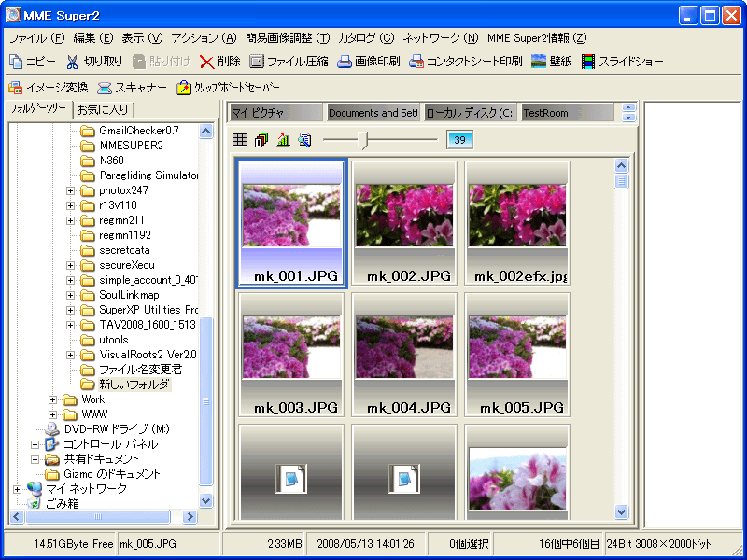Screen dimensions: 747x560
Task: Expand the Work folder in tree
Action: pyautogui.click(x=53, y=399)
